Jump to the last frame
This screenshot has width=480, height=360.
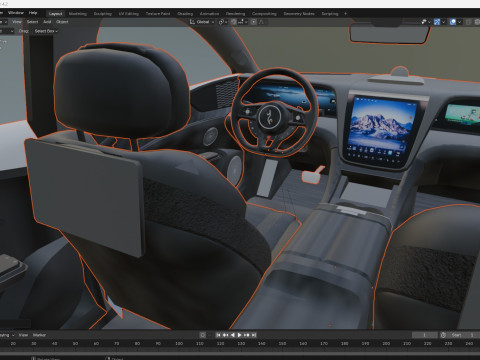tap(254, 335)
